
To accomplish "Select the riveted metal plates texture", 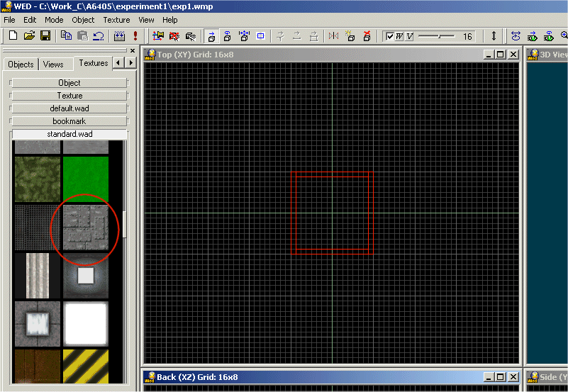I will [x=86, y=228].
